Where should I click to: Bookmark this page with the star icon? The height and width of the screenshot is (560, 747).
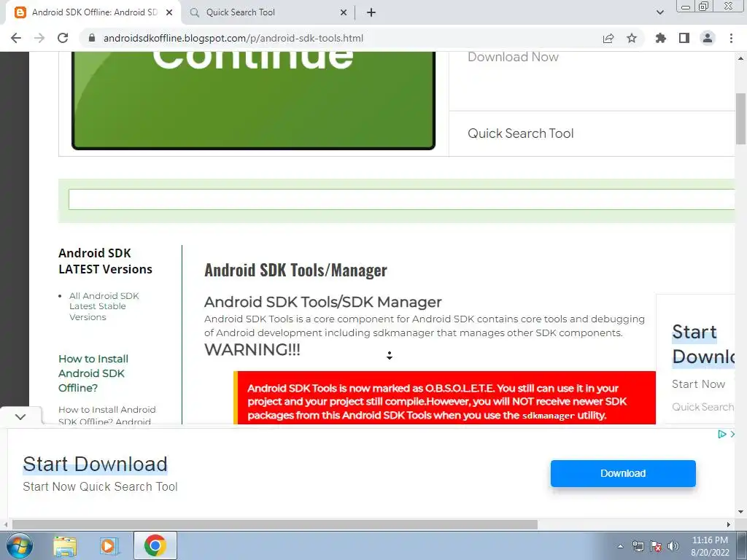tap(632, 38)
